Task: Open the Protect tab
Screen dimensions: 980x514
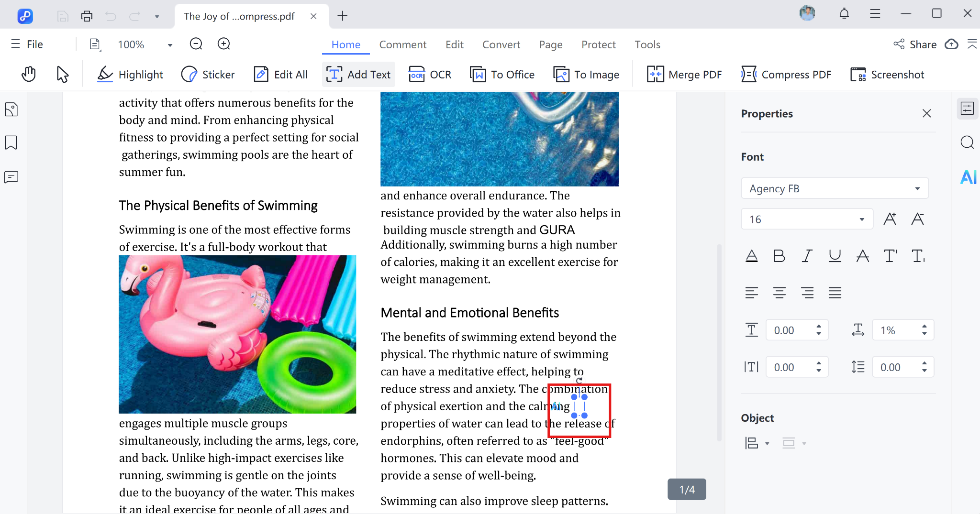Action: (x=598, y=44)
